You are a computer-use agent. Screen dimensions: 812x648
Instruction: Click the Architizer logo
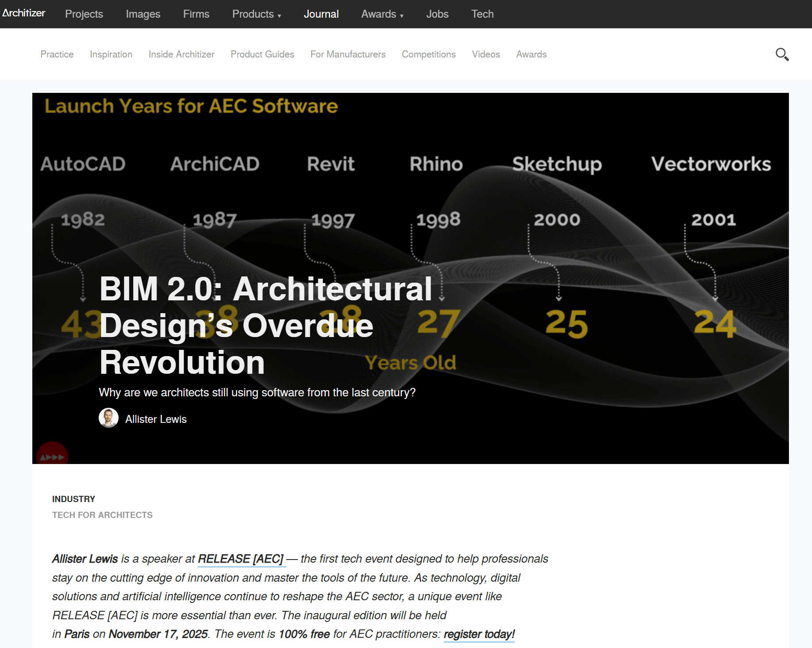point(23,13)
